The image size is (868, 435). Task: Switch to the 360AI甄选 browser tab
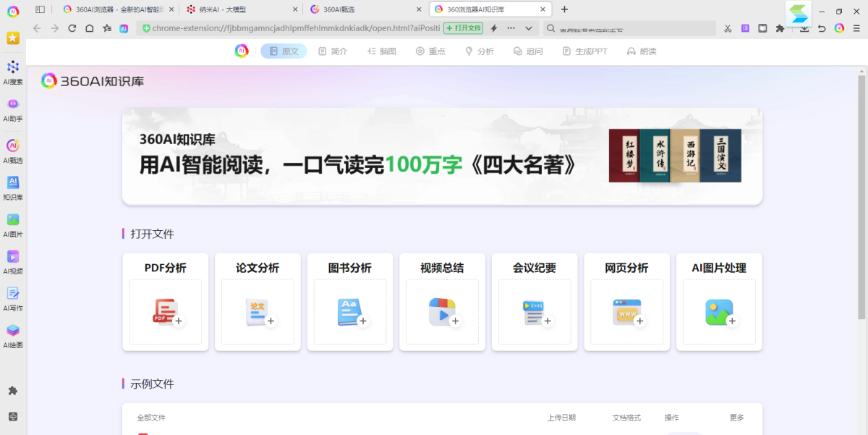coord(347,9)
